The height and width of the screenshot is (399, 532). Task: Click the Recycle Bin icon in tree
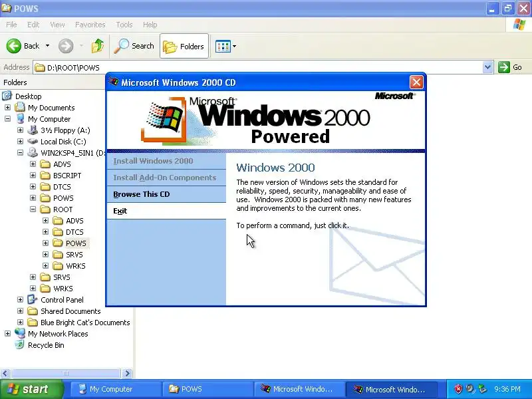(x=20, y=344)
